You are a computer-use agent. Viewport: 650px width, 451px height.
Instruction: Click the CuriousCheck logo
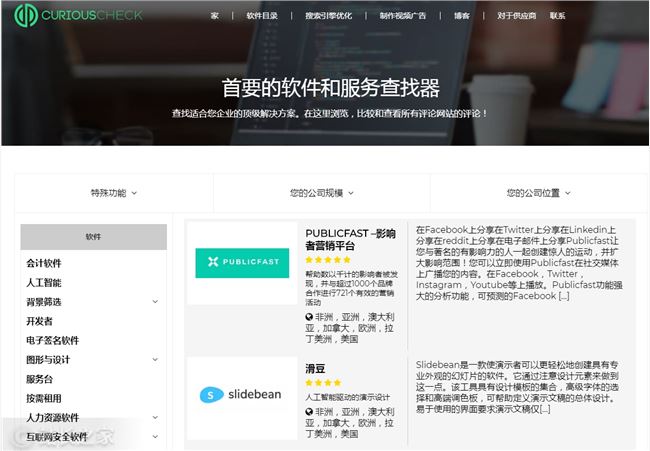[78, 15]
